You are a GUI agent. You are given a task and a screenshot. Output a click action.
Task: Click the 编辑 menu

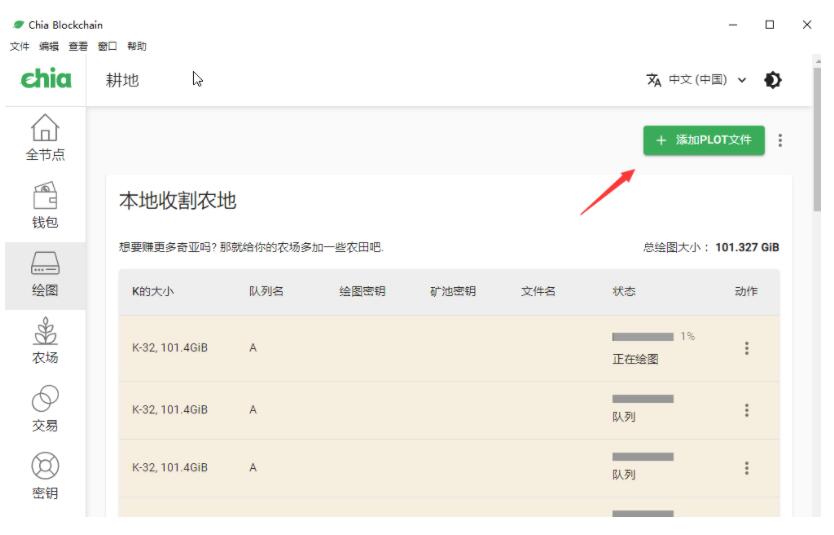[48, 46]
